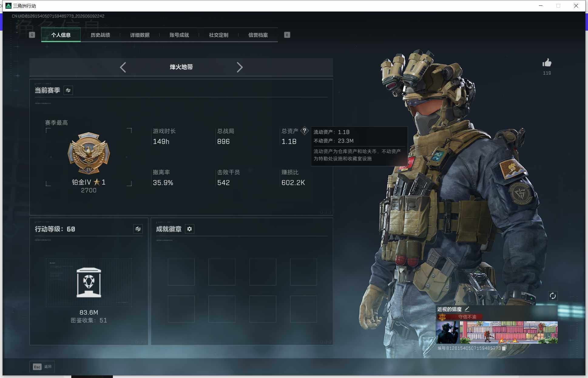
Task: Close the 三角洲行动 window
Action: 576,6
